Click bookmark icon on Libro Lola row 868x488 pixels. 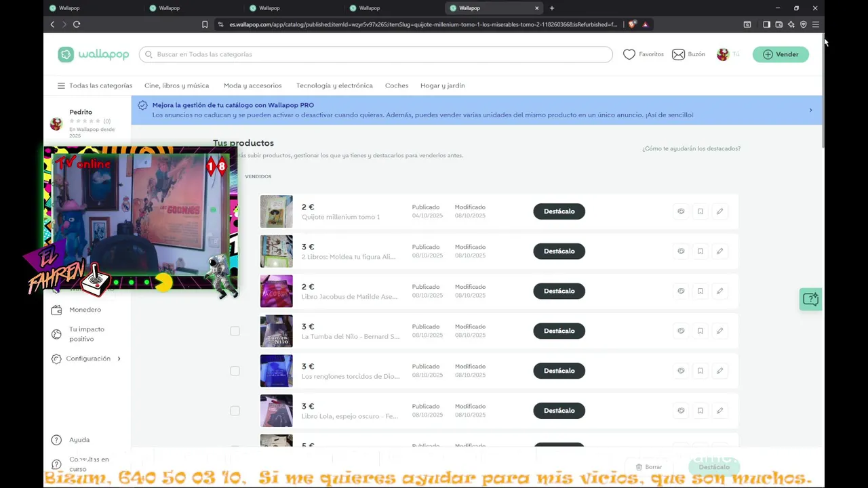pyautogui.click(x=701, y=411)
